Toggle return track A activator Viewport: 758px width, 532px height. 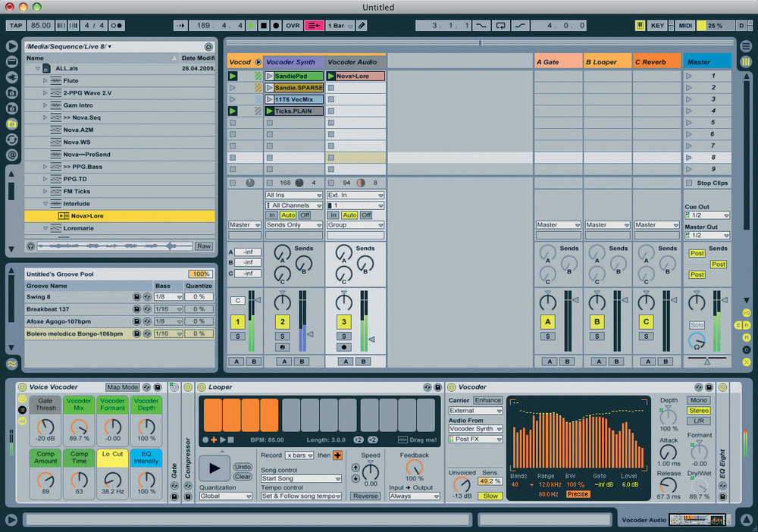(x=548, y=322)
